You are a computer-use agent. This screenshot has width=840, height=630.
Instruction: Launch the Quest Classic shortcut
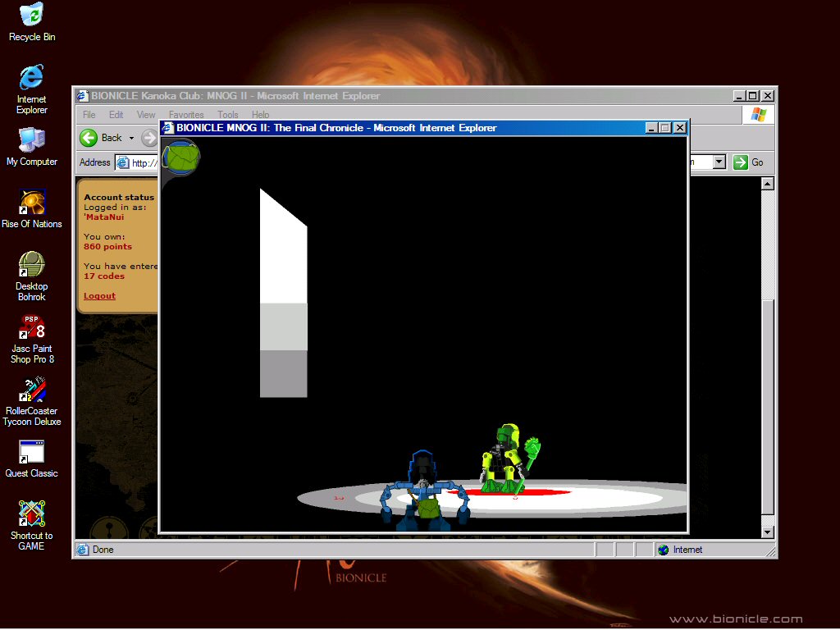[32, 459]
